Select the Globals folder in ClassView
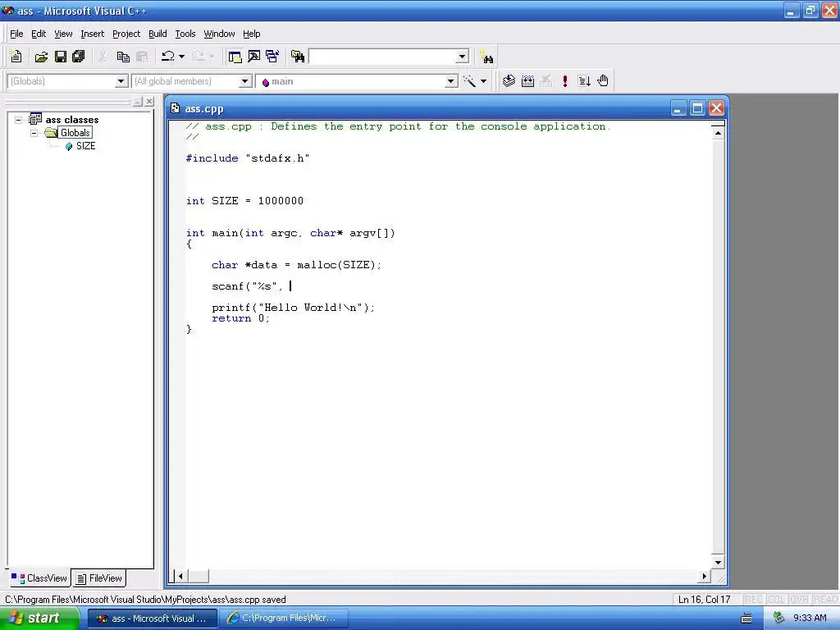 click(75, 133)
